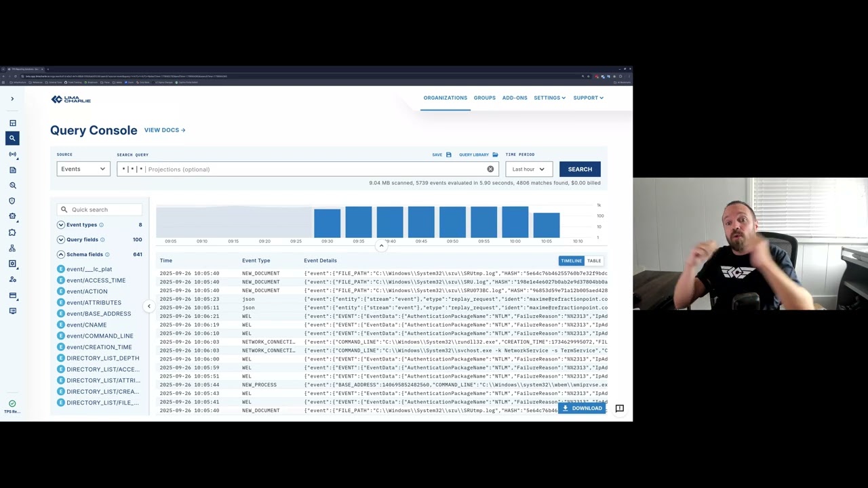Save the current query
This screenshot has width=868, height=488.
[441, 155]
